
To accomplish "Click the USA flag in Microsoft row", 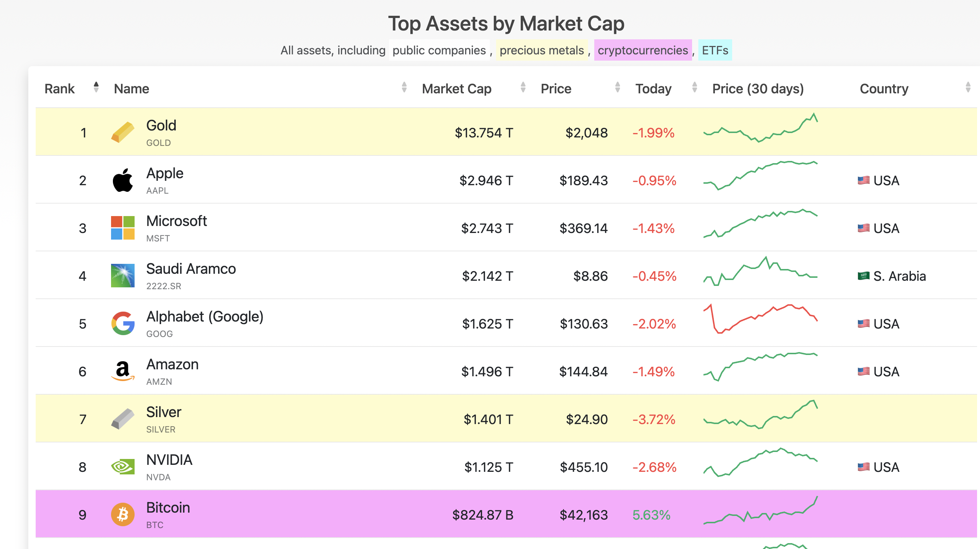I will 863,228.
